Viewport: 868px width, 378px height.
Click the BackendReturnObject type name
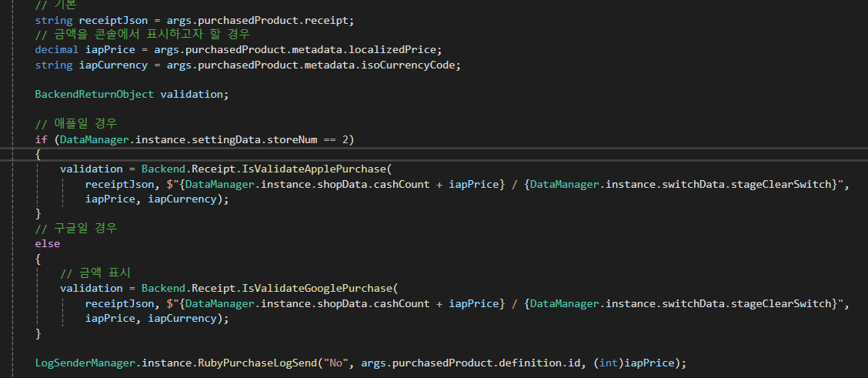click(95, 94)
